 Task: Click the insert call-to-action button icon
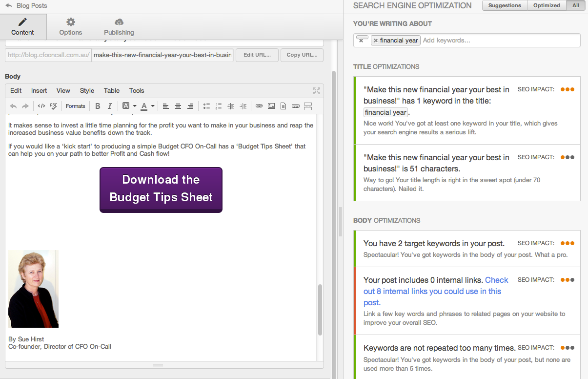click(296, 106)
